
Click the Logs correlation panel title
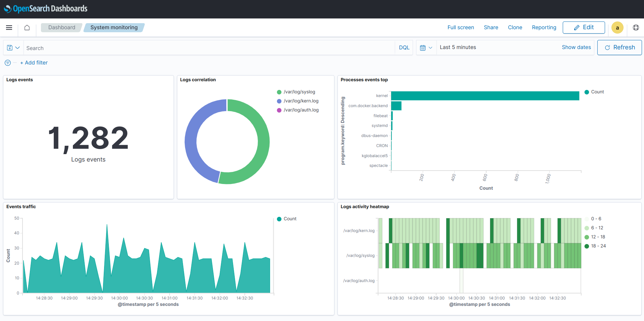198,80
